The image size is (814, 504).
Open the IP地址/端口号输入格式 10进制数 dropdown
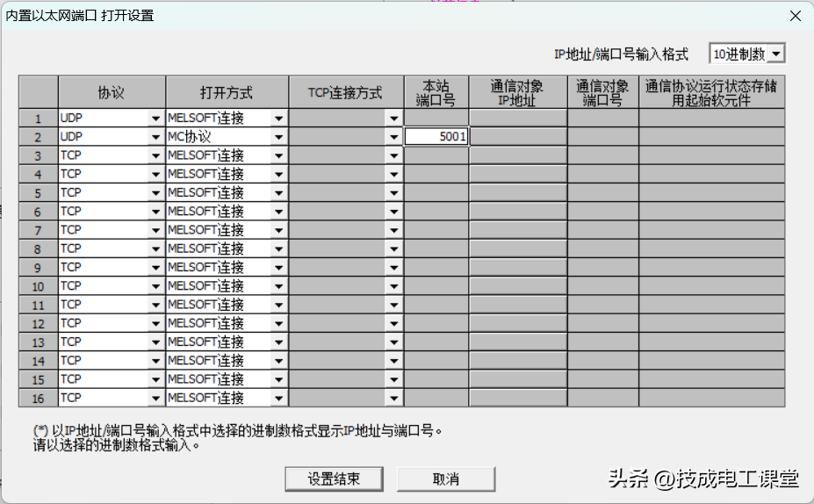point(776,54)
